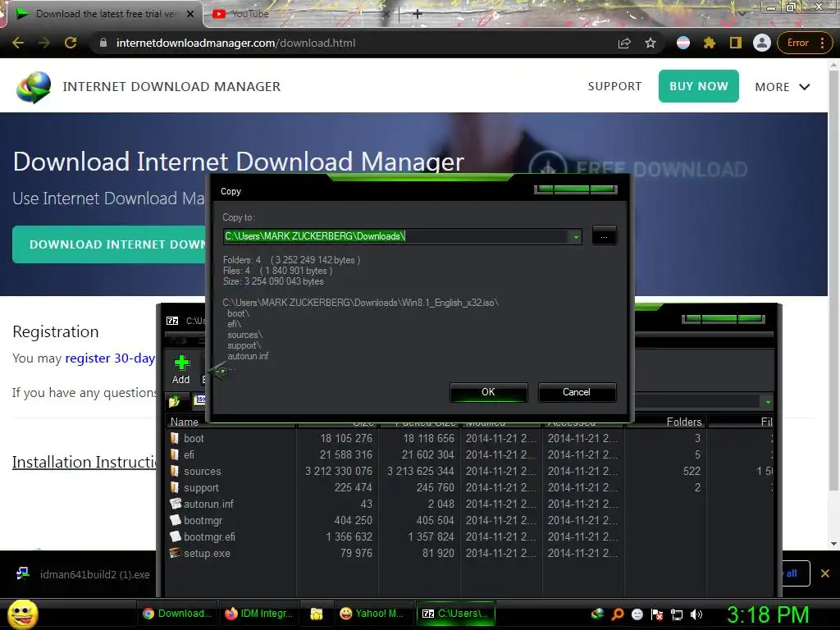Switch to the Download the latest free trial tab
The image size is (840, 630).
click(104, 14)
